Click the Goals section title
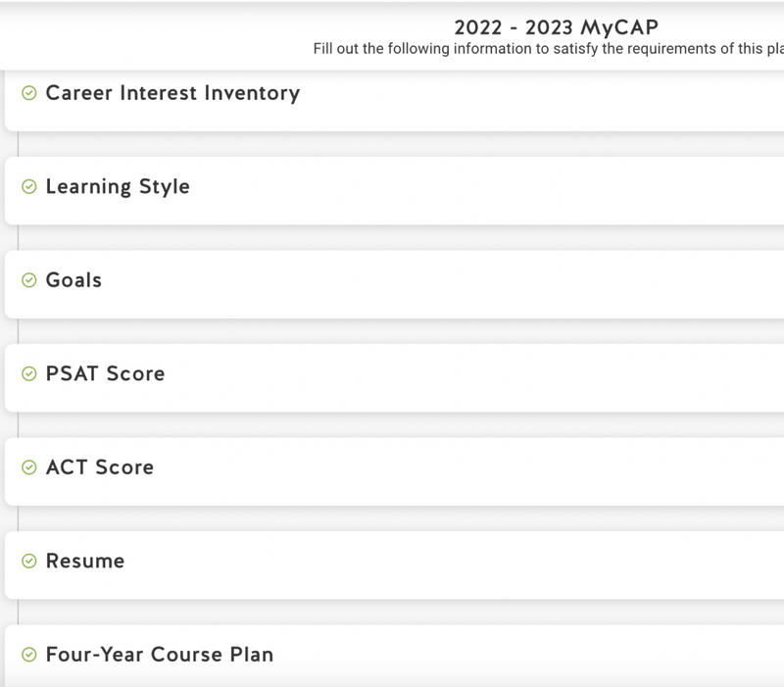784x687 pixels. tap(73, 280)
